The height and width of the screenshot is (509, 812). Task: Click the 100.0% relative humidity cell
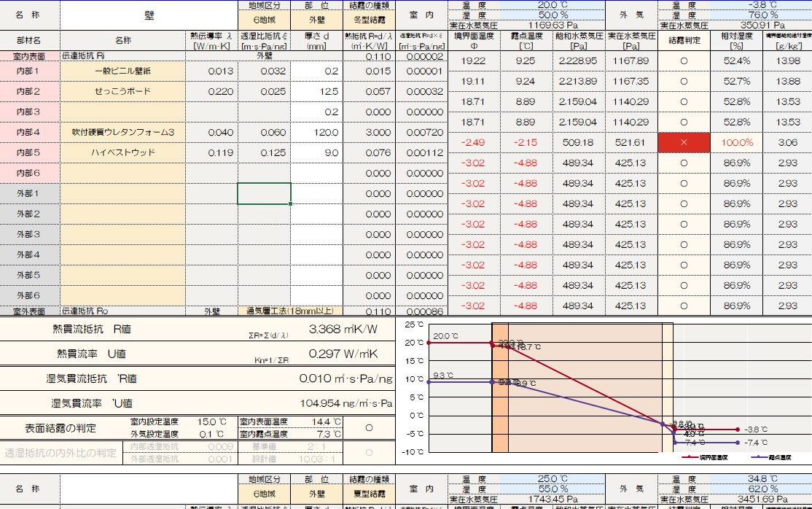(736, 142)
